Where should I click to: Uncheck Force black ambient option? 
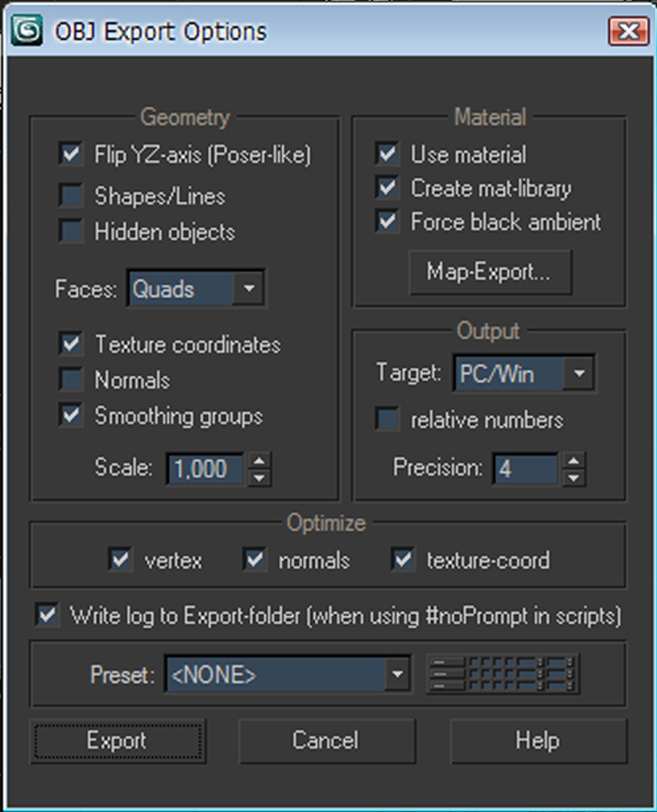click(388, 222)
